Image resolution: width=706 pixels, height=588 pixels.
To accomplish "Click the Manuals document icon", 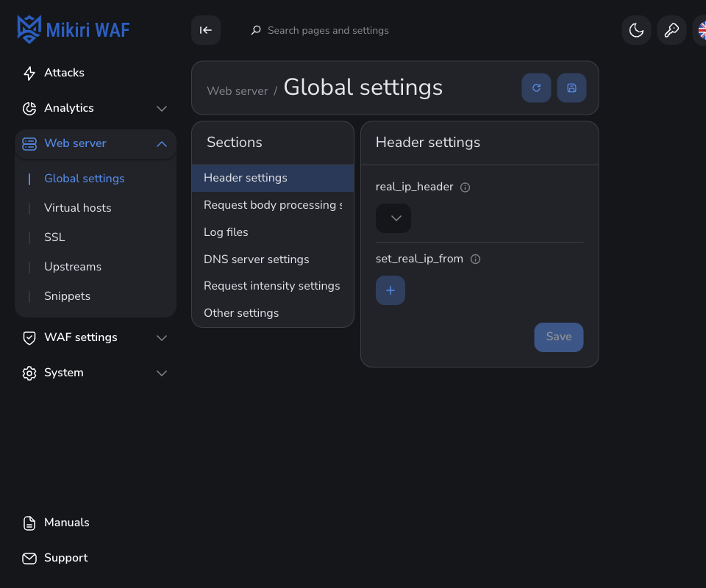I will [29, 523].
